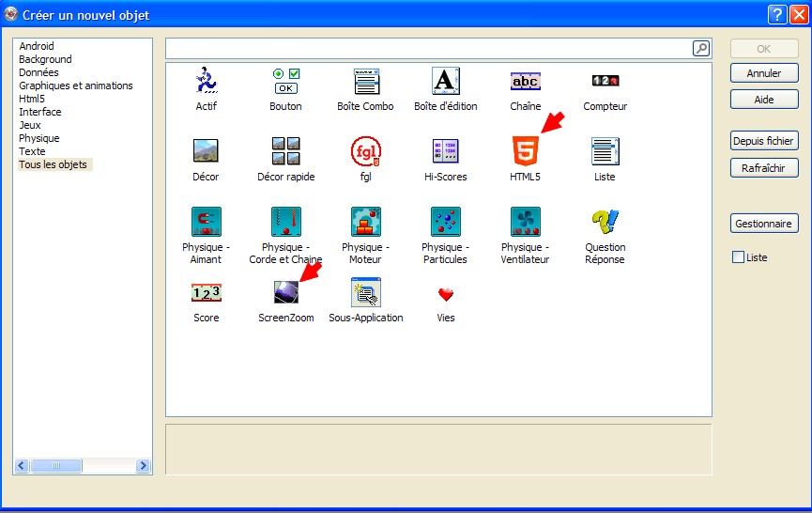Select the Décor rapide object
Image resolution: width=812 pixels, height=513 pixels.
[x=286, y=150]
